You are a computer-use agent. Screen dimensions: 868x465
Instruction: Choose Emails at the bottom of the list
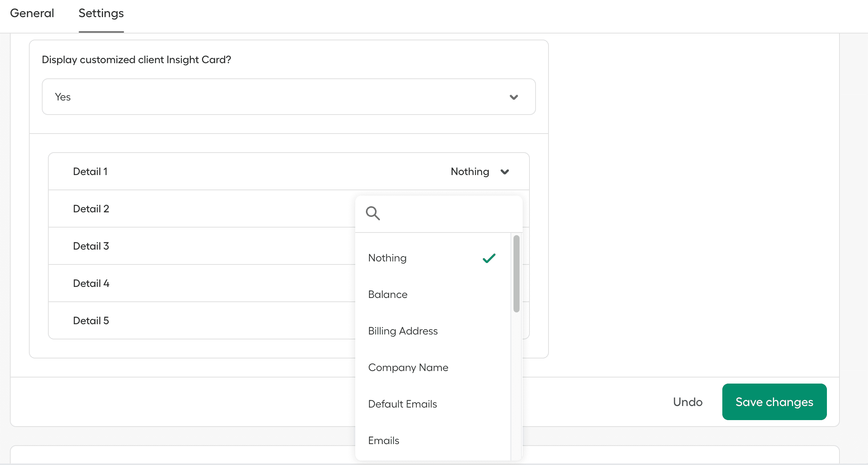tap(383, 440)
